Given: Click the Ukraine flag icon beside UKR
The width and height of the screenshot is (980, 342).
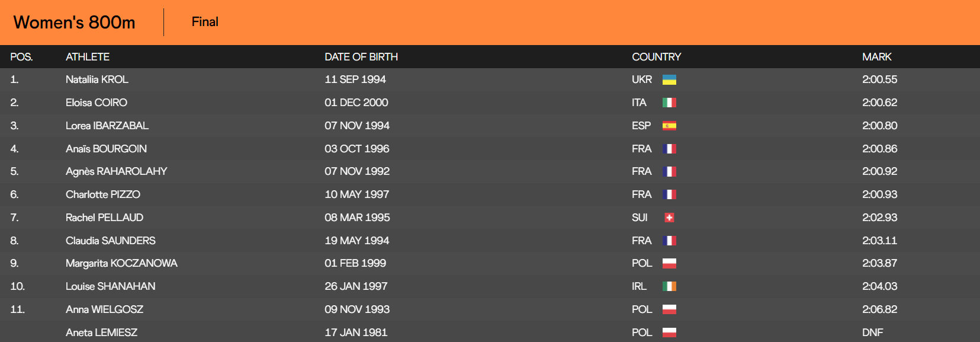Looking at the screenshot, I should [x=669, y=79].
